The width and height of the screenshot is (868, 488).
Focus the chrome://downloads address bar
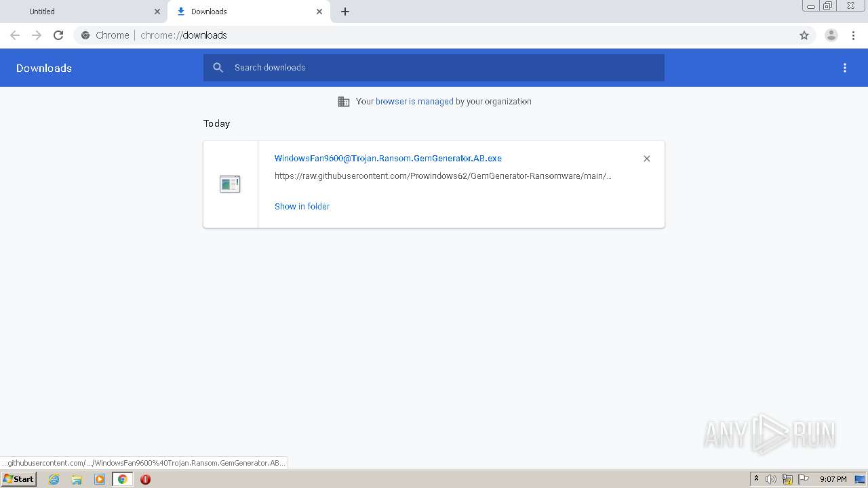pos(434,35)
